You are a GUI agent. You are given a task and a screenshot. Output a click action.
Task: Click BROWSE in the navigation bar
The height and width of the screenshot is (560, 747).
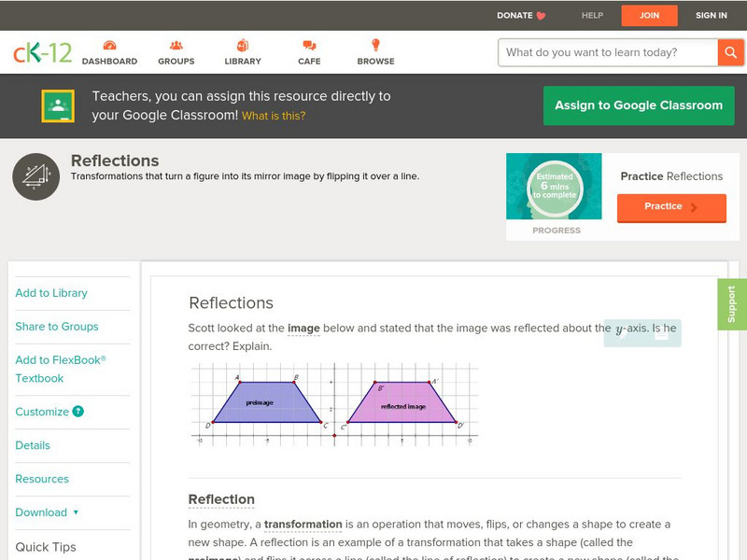pos(376,62)
